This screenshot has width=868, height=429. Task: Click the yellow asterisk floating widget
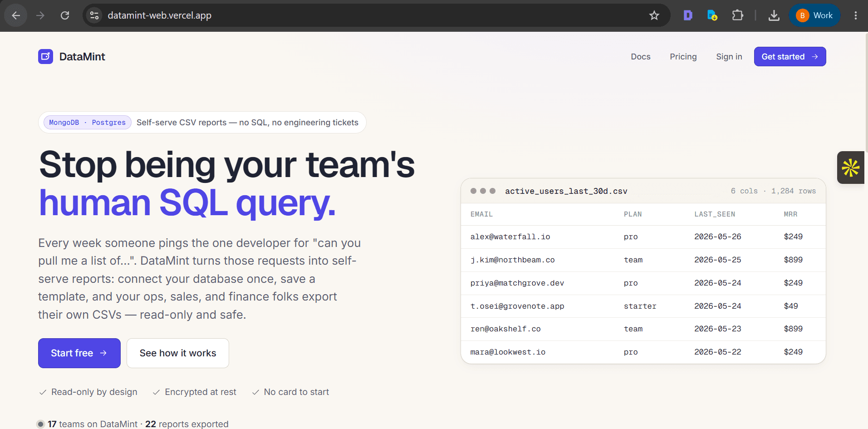click(851, 168)
